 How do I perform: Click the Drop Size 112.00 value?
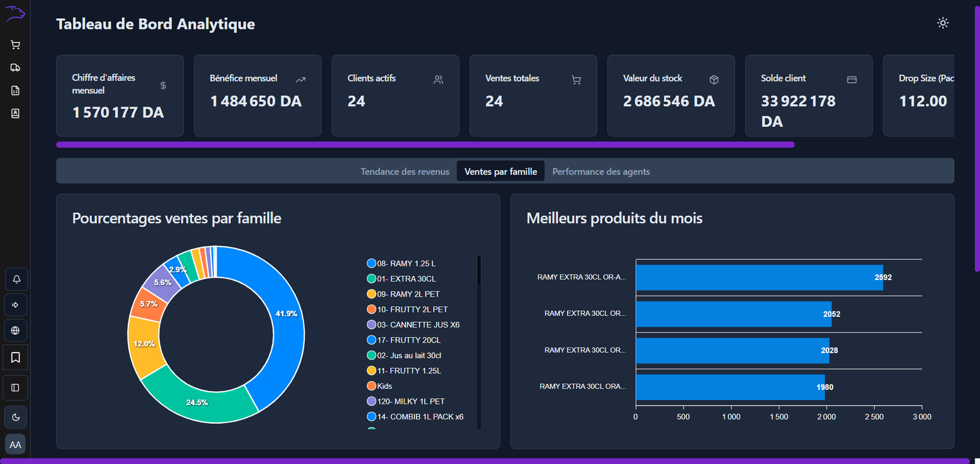923,101
